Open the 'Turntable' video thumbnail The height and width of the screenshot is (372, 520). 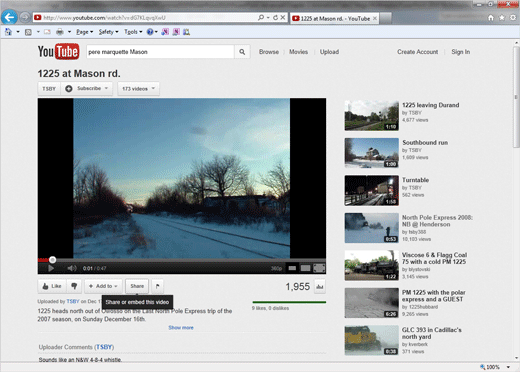tap(372, 190)
